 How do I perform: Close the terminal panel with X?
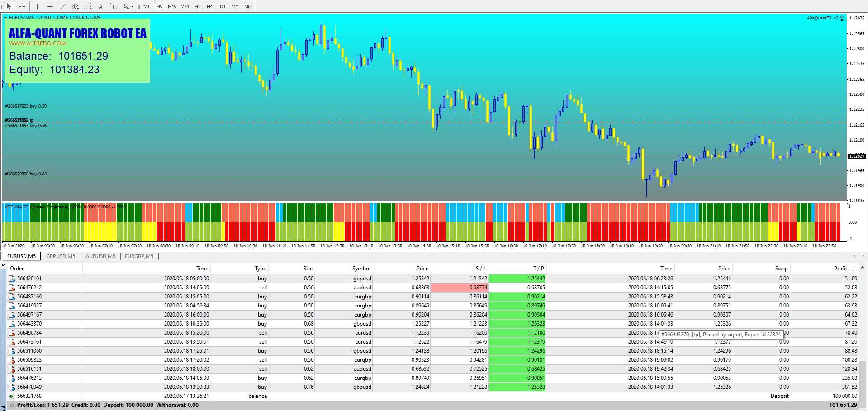pos(3,265)
